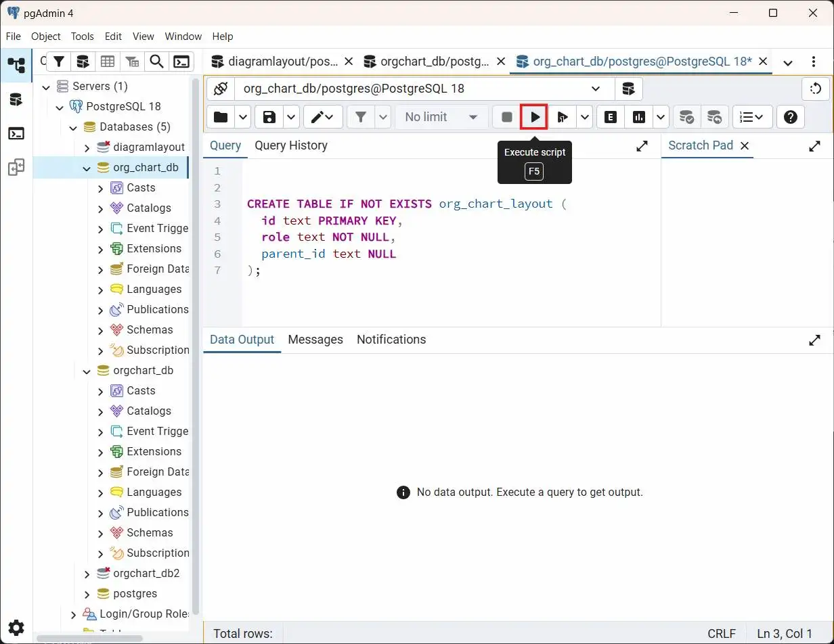The image size is (834, 644).
Task: Click the Filter funnel icon in query toolbar
Action: pyautogui.click(x=361, y=117)
